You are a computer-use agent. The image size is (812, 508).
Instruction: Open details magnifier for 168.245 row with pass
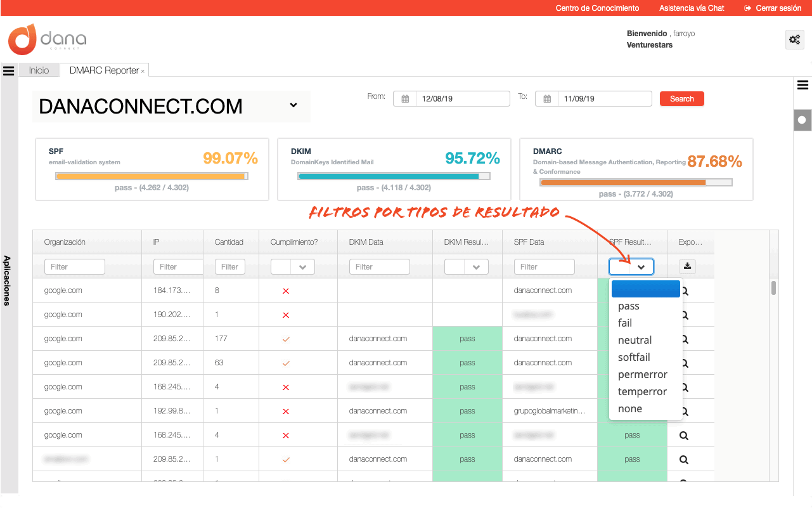click(x=684, y=436)
